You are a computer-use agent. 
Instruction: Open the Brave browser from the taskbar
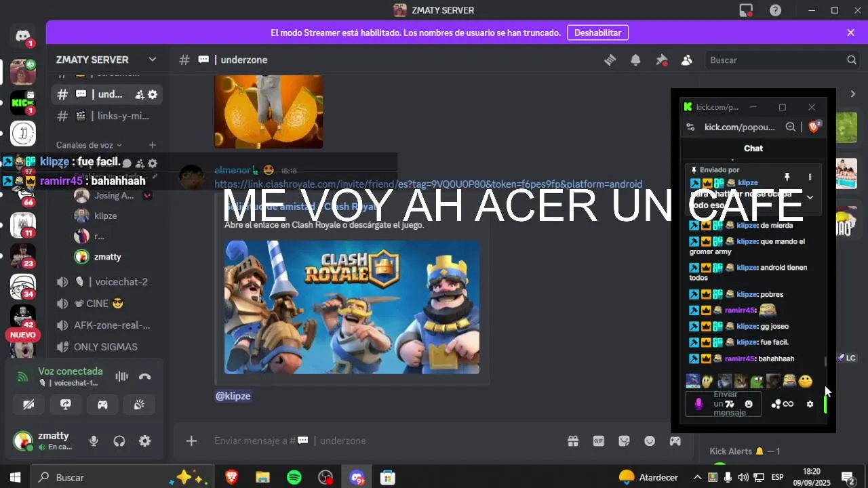click(x=231, y=477)
